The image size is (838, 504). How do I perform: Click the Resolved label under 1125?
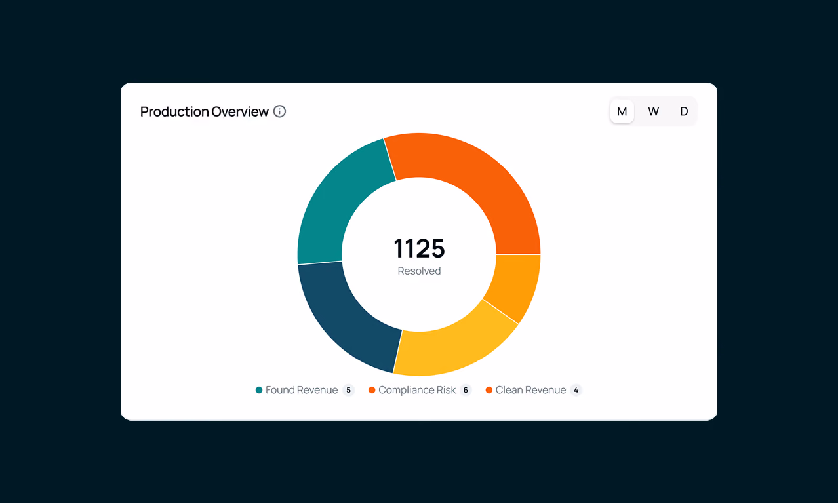tap(419, 271)
